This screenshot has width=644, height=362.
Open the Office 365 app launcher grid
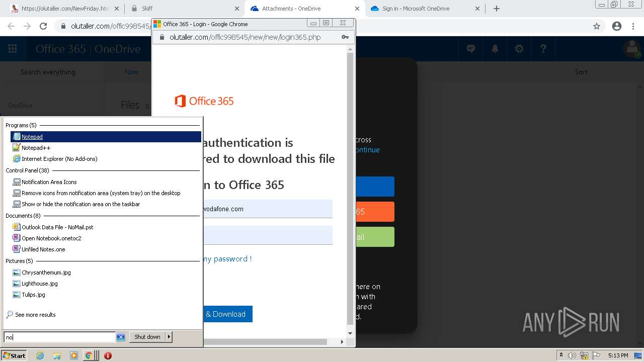coord(13,49)
